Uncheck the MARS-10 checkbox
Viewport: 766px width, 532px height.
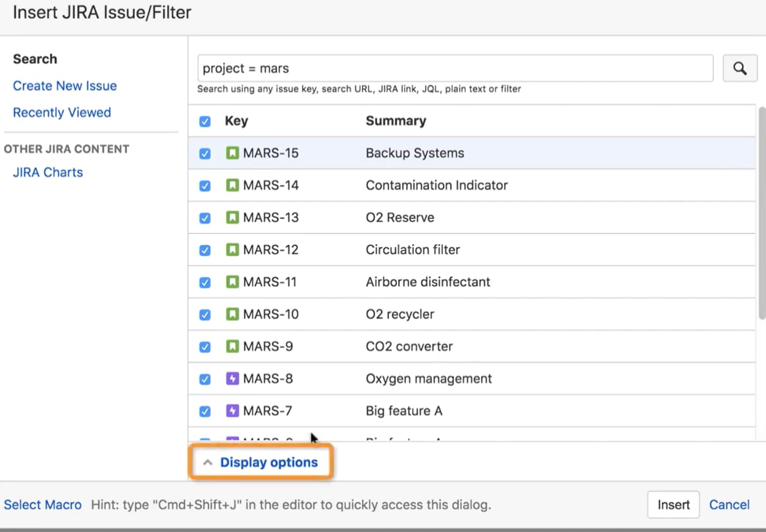[205, 315]
